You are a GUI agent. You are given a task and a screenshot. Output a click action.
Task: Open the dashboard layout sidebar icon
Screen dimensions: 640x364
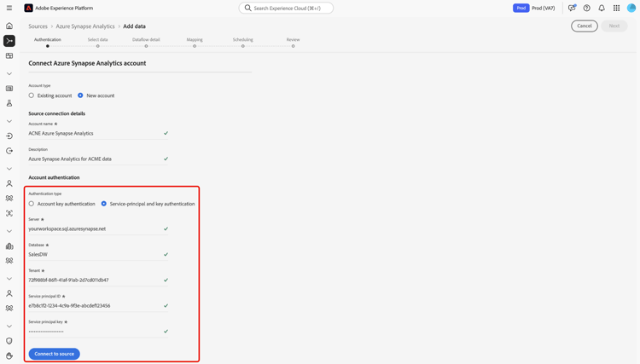click(x=9, y=56)
